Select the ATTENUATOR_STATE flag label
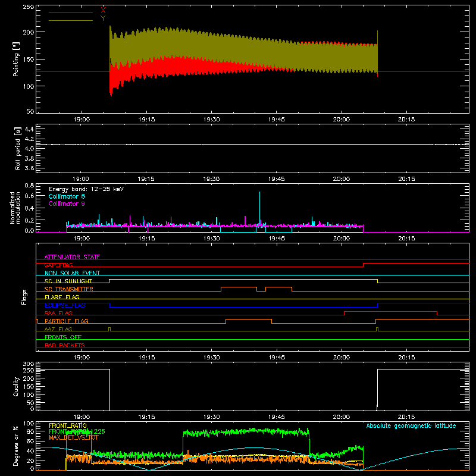 coord(72,257)
